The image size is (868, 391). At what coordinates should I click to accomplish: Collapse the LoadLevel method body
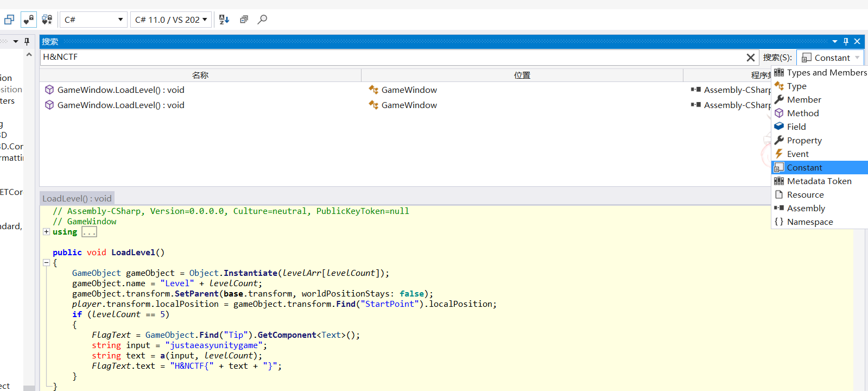coord(47,263)
